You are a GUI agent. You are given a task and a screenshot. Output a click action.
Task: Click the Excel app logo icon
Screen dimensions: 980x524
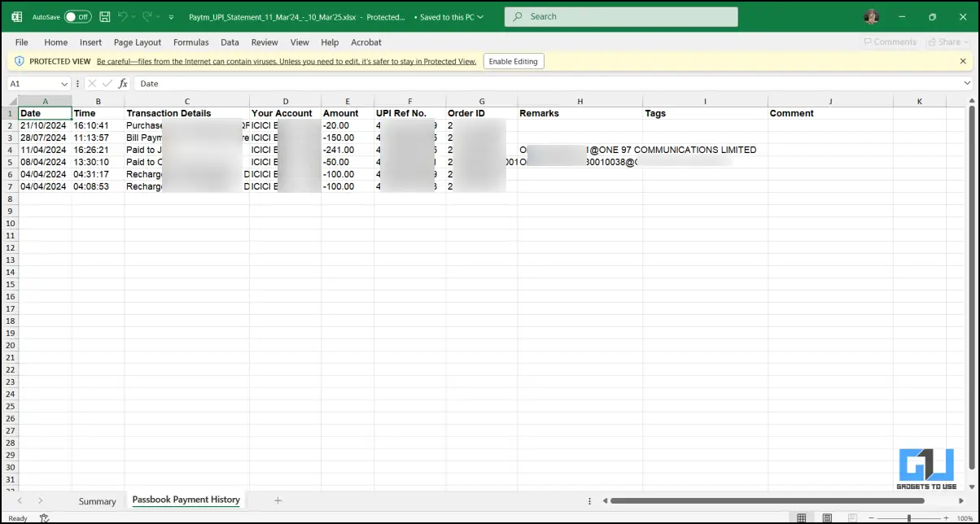coord(16,16)
